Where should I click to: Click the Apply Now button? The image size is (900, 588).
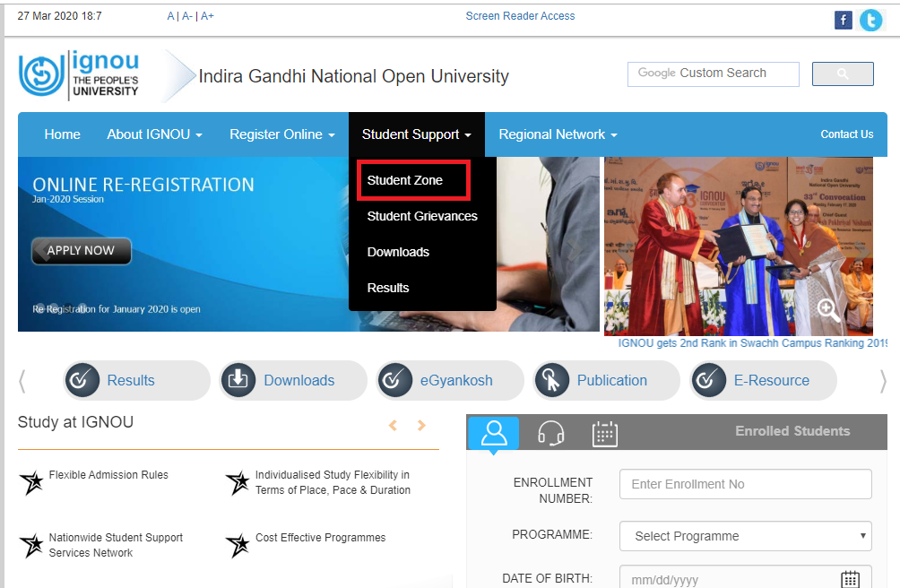click(81, 251)
